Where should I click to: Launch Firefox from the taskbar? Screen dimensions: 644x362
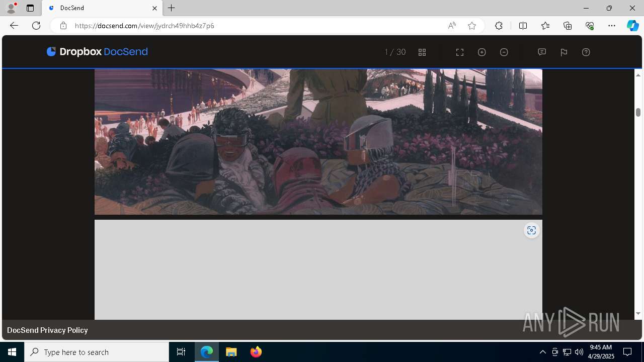click(x=256, y=352)
